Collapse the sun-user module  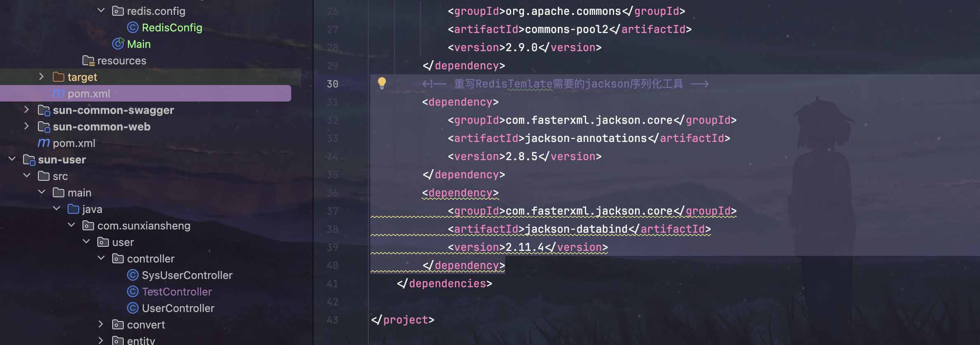pyautogui.click(x=12, y=159)
